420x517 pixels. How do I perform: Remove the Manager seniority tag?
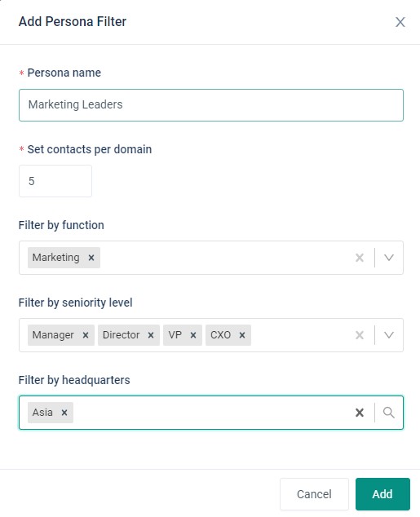pos(86,335)
